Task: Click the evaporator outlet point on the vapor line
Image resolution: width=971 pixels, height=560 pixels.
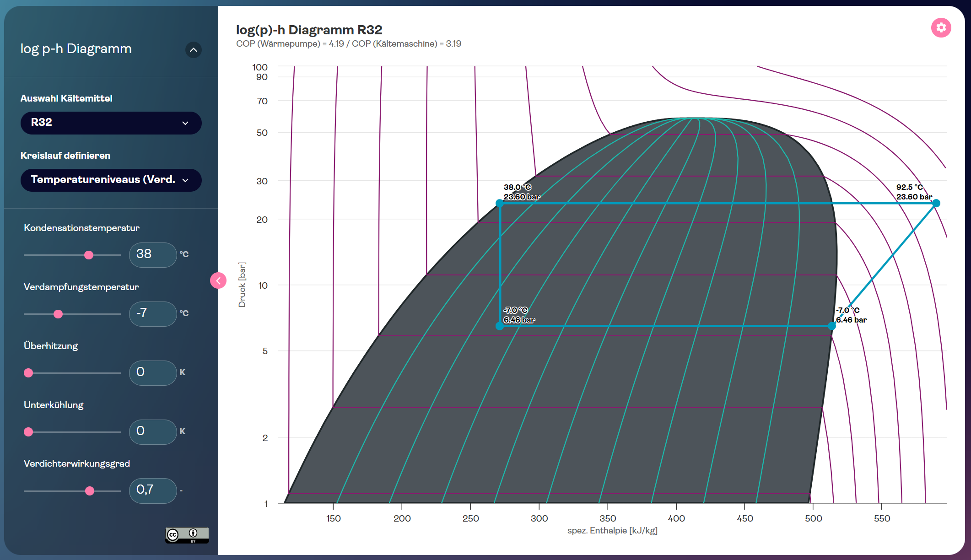Action: pyautogui.click(x=831, y=326)
